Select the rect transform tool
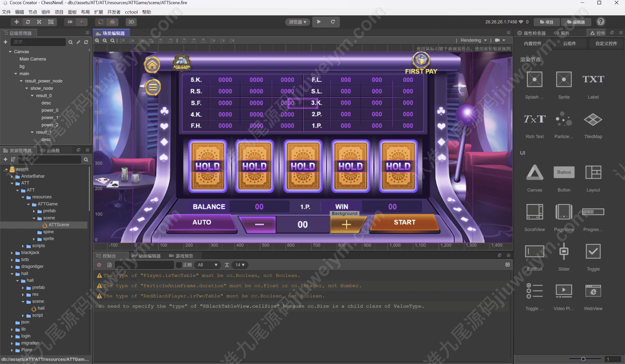 pos(51,22)
